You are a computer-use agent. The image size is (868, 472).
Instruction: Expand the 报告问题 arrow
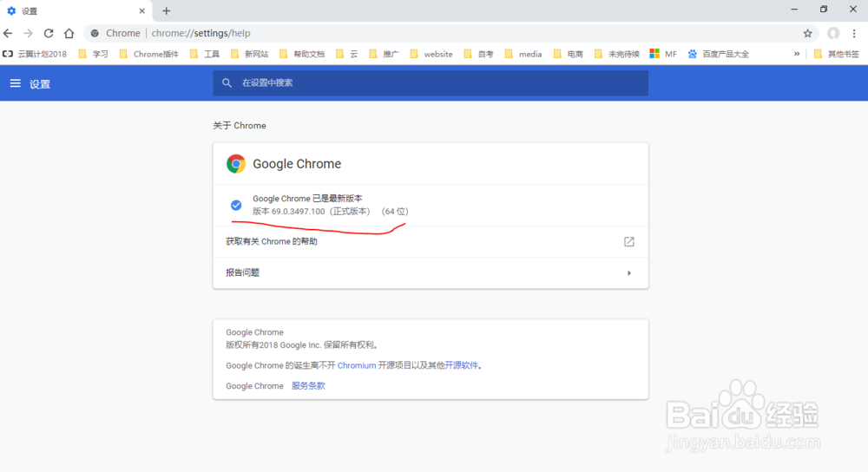point(628,272)
